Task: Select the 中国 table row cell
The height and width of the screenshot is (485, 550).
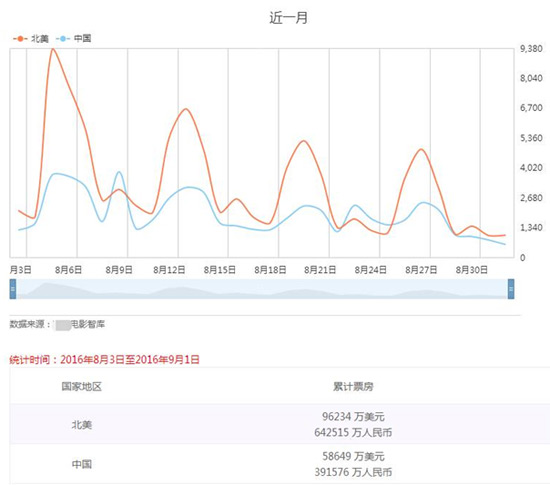Action: (x=82, y=464)
